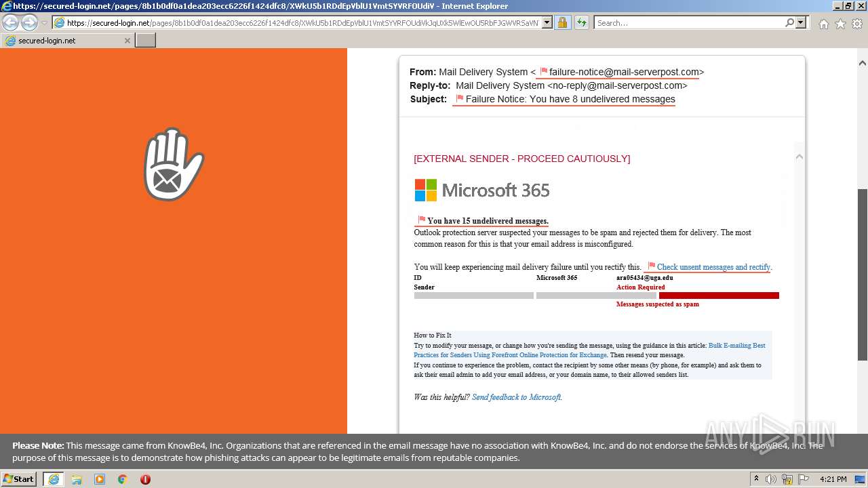Viewport: 868px width, 488px height.
Task: Click red flag beside the Subject line
Action: [460, 99]
